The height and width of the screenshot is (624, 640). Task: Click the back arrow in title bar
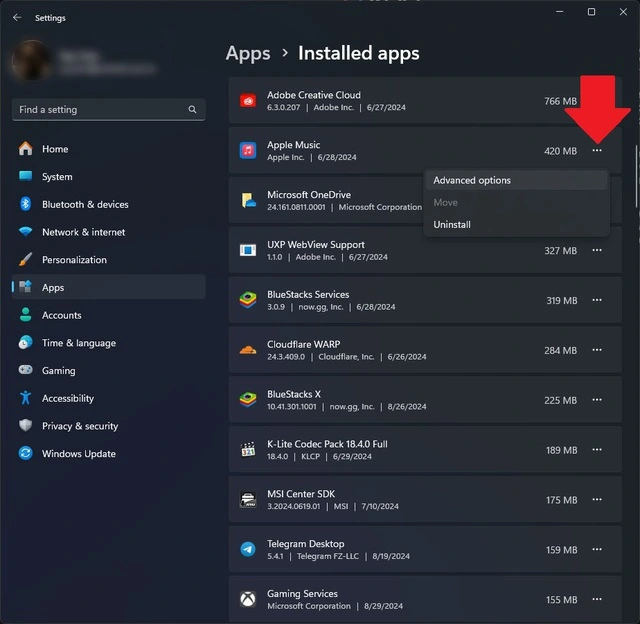(x=17, y=18)
